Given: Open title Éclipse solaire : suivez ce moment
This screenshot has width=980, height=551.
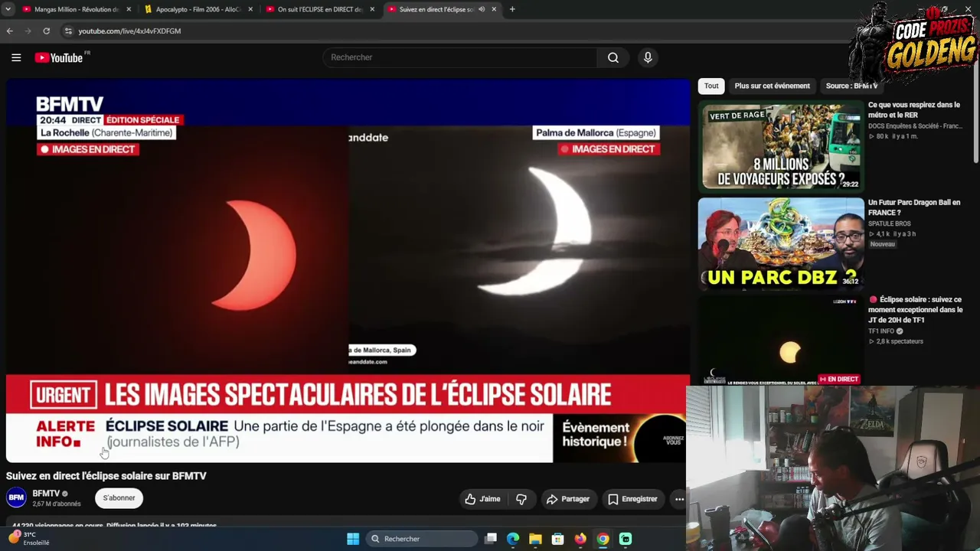Looking at the screenshot, I should (x=916, y=309).
